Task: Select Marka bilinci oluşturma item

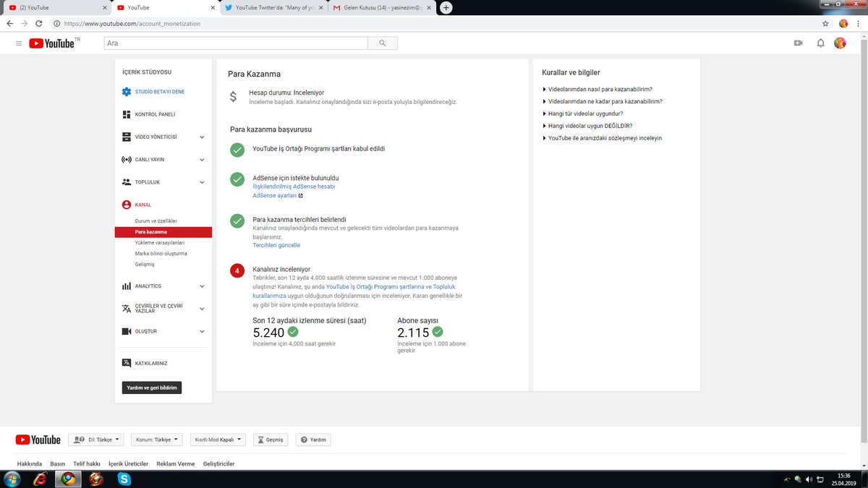Action: click(163, 254)
